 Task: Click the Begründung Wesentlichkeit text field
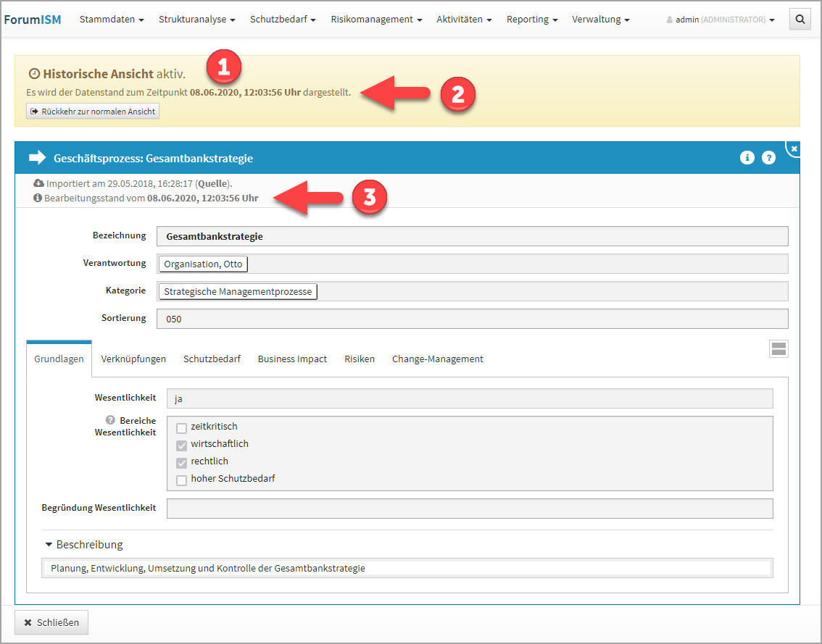(x=470, y=509)
